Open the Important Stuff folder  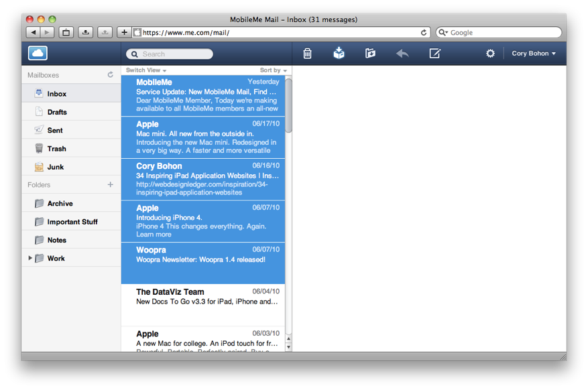pos(71,221)
